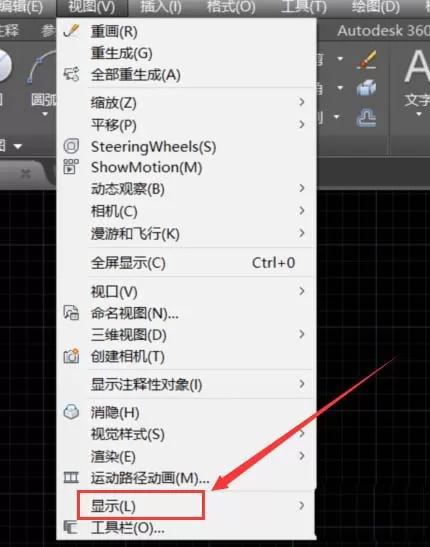The width and height of the screenshot is (430, 547).
Task: Open the dropdown arrow beside the 3D box icon
Action: pos(340,88)
